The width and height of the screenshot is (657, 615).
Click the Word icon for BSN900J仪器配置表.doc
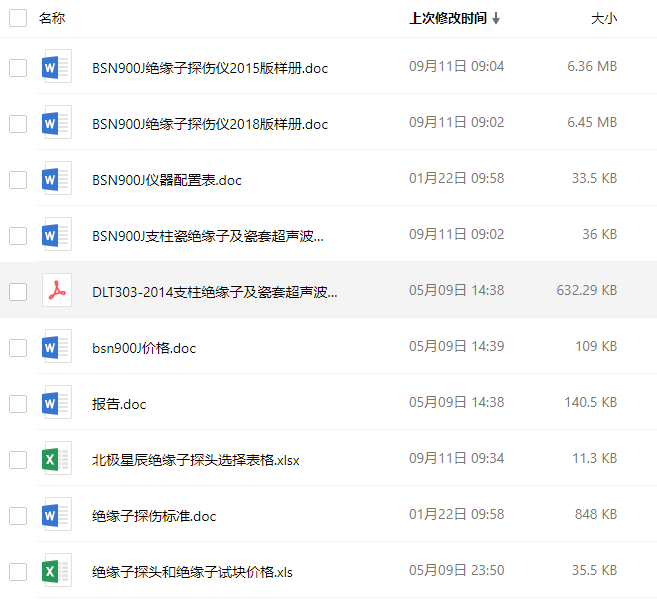point(57,178)
